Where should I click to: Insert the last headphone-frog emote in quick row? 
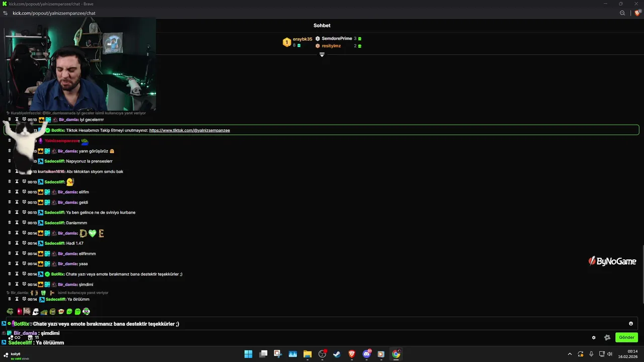click(87, 312)
